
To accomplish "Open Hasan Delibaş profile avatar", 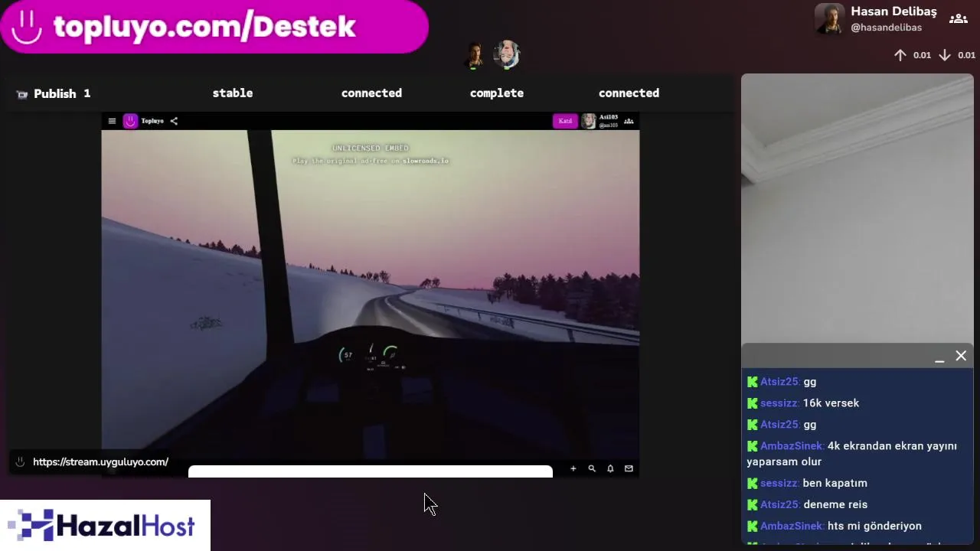I will 829,18.
